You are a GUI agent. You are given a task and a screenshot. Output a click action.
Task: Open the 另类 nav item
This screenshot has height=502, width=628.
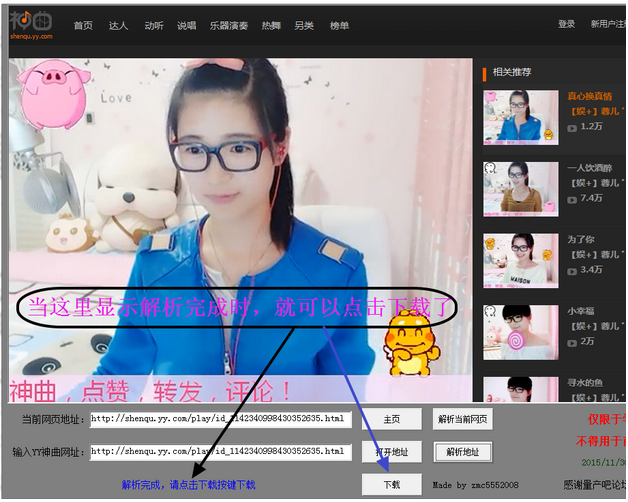click(x=304, y=26)
